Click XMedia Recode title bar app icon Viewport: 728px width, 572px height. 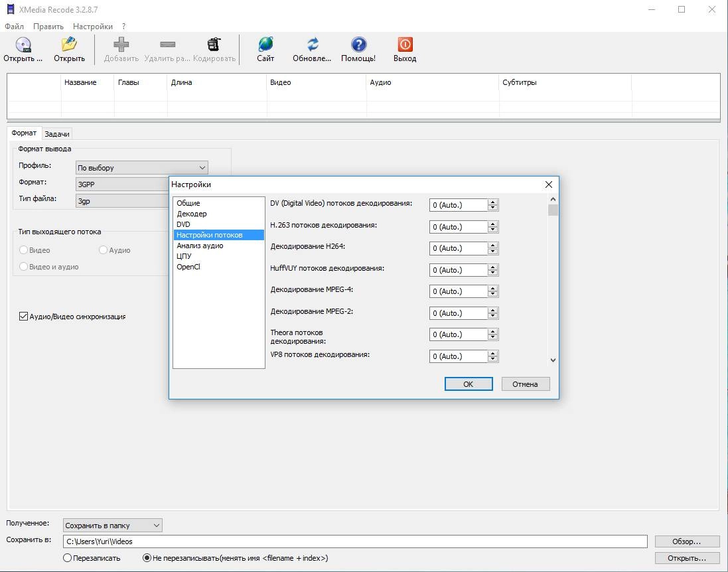10,9
